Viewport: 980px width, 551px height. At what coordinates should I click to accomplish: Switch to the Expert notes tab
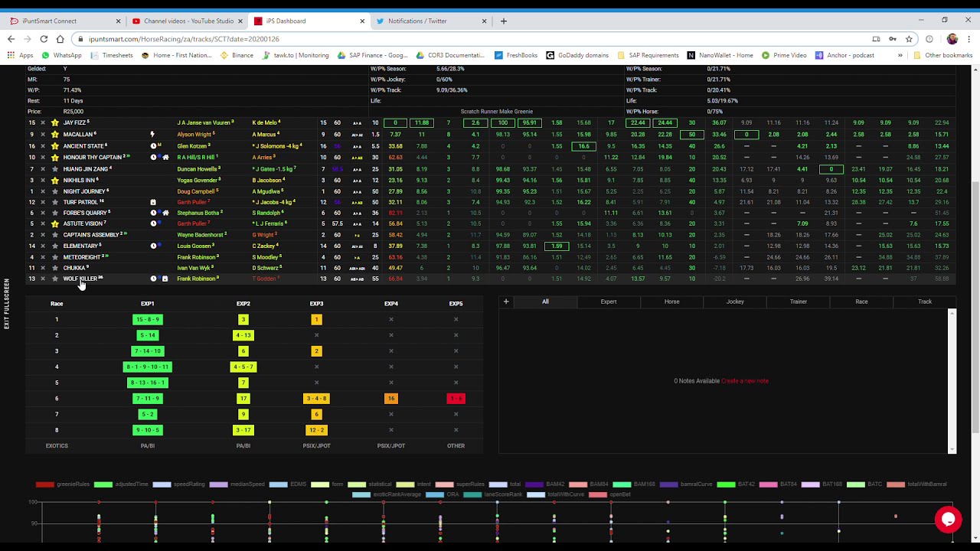(609, 302)
